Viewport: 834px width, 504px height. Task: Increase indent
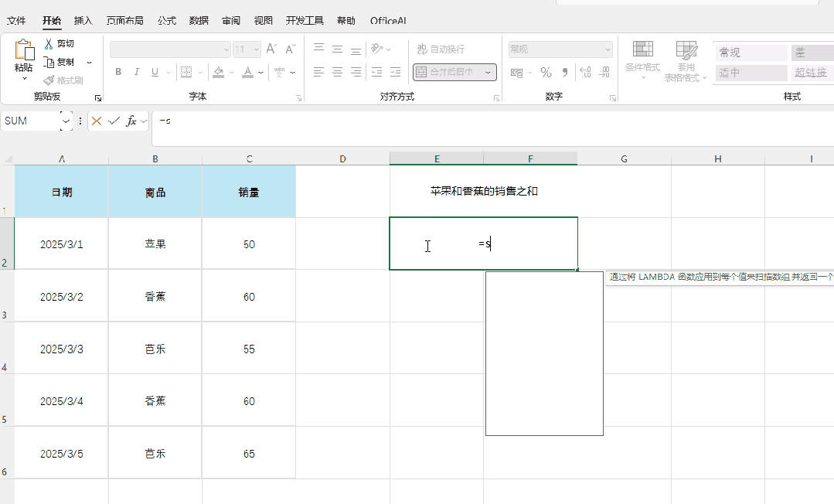point(395,72)
